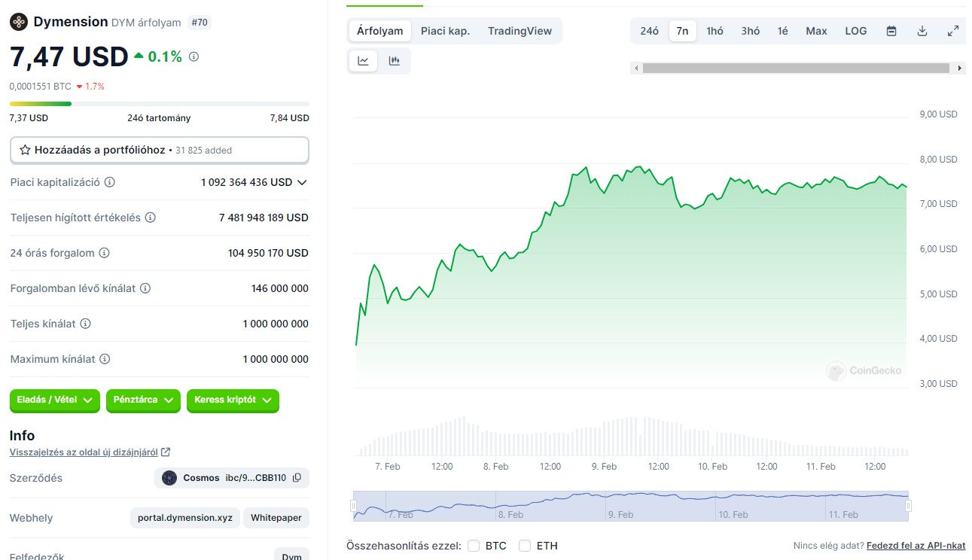Click the horizontal scrollbar thumb above chart
Viewport: 972px width, 560px height.
796,68
